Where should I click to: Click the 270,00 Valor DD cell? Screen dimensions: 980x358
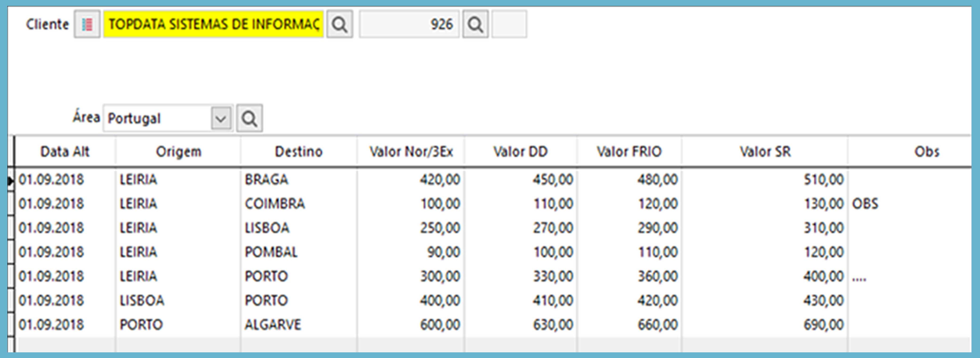point(520,228)
